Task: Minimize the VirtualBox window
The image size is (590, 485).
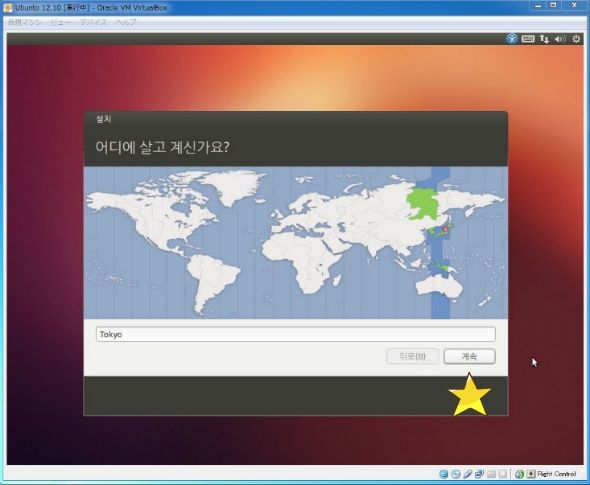Action: coord(538,6)
